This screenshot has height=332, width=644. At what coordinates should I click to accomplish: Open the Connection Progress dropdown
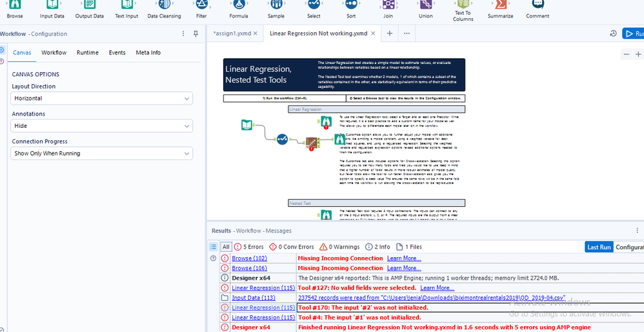pos(101,153)
